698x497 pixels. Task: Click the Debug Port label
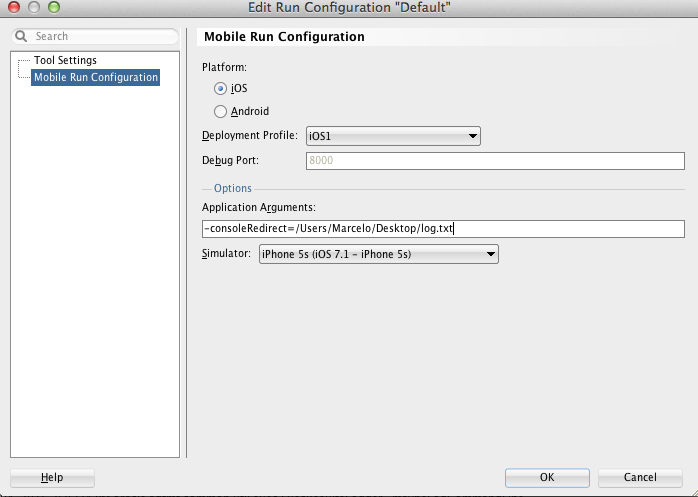pyautogui.click(x=230, y=160)
